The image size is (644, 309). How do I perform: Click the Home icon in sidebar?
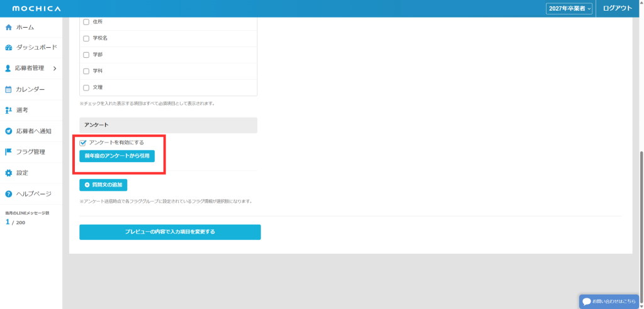[x=9, y=28]
